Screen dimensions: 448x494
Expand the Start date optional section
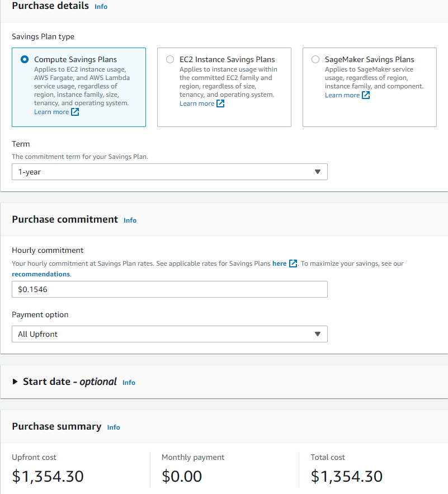pos(15,382)
